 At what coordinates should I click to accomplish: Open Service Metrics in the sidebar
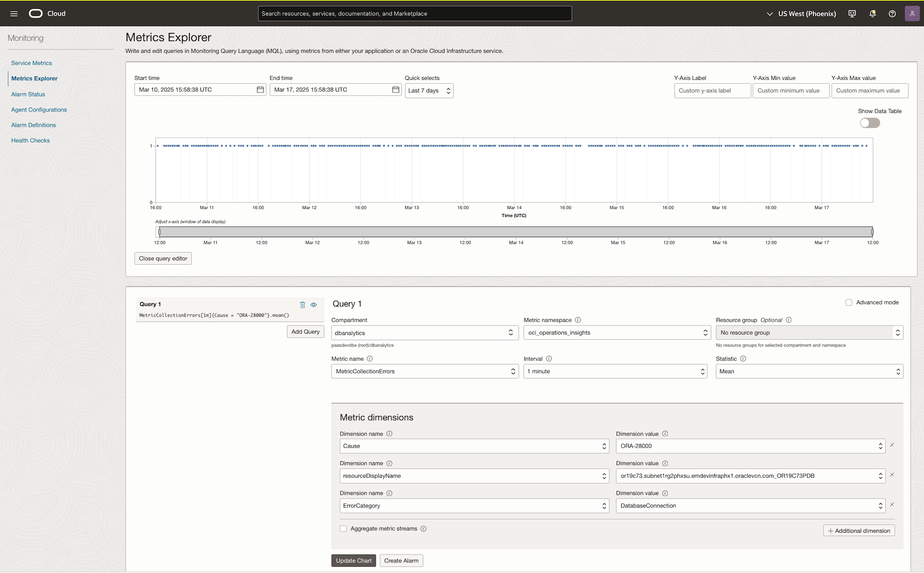pos(31,63)
